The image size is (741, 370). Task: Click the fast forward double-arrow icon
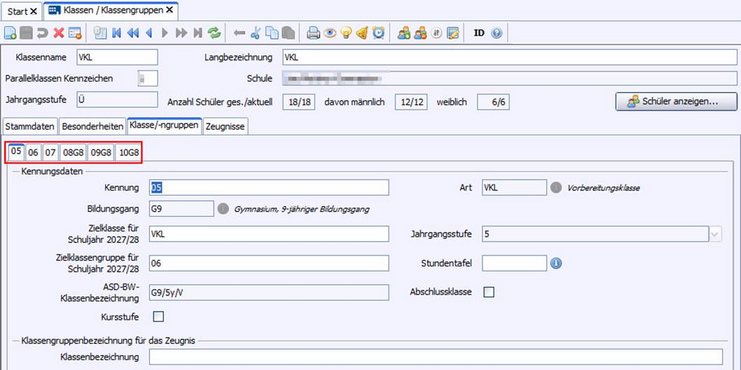tap(181, 33)
